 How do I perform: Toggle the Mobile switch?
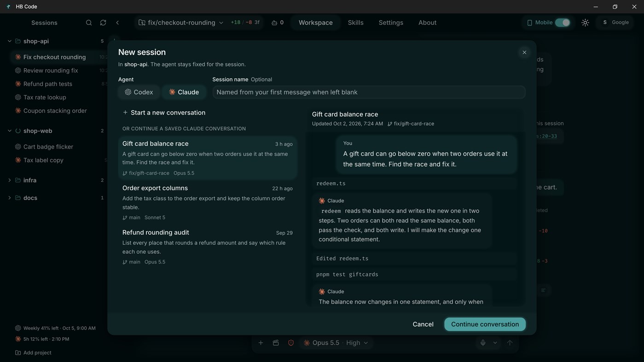[563, 23]
